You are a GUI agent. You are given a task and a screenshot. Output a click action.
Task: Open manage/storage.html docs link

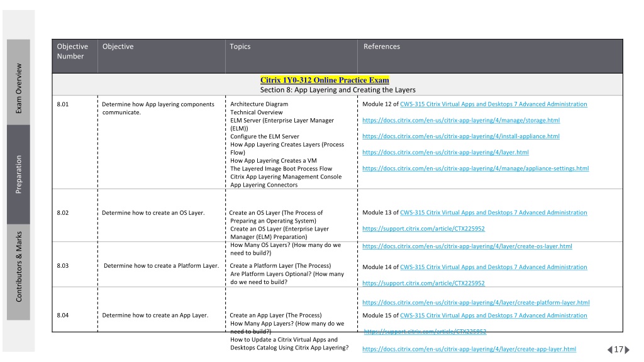[461, 120]
